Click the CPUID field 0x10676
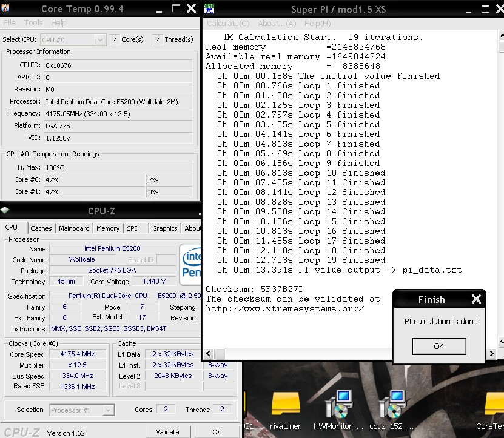 pyautogui.click(x=118, y=65)
